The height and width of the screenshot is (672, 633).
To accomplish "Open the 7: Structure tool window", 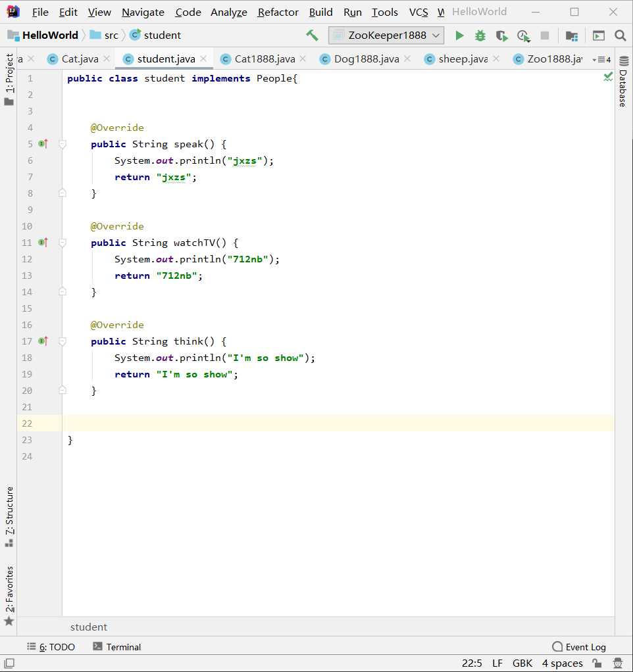I will [x=9, y=516].
